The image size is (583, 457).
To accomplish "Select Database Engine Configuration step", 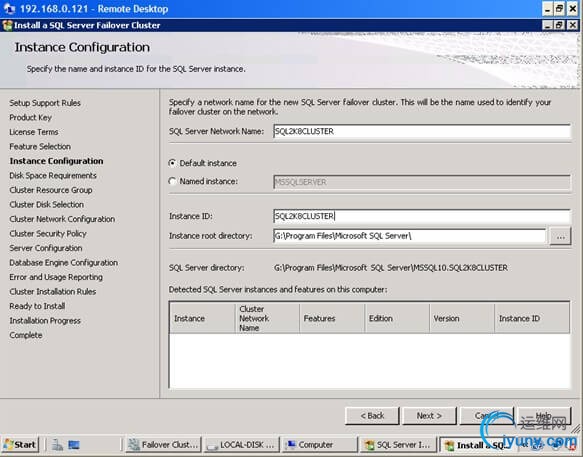I will [x=64, y=263].
